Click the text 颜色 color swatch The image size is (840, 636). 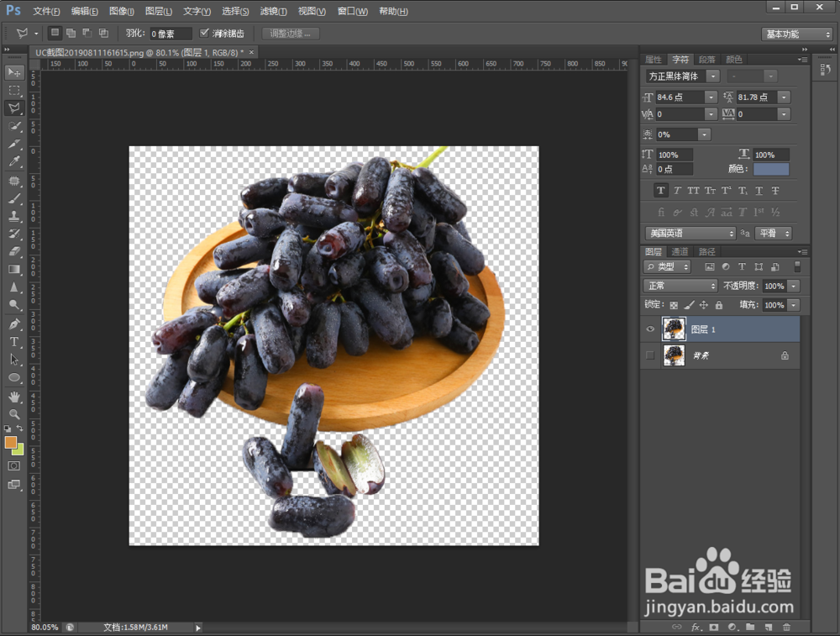click(x=771, y=169)
